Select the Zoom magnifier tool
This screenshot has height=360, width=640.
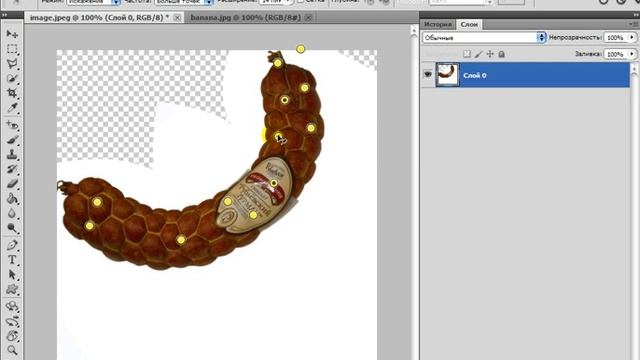coord(12,350)
